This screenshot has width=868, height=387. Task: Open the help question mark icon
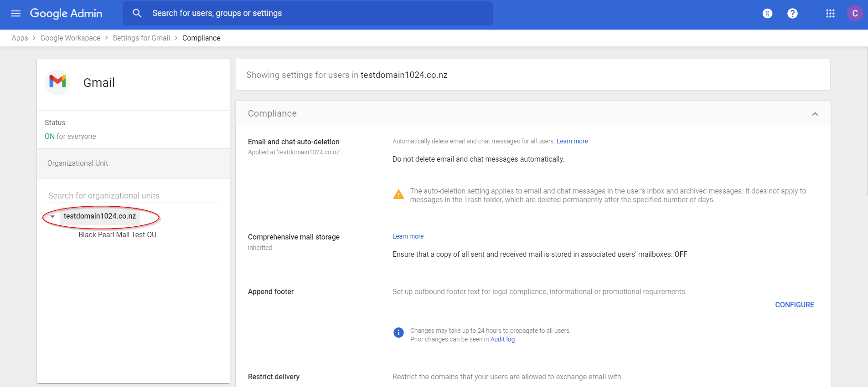793,14
